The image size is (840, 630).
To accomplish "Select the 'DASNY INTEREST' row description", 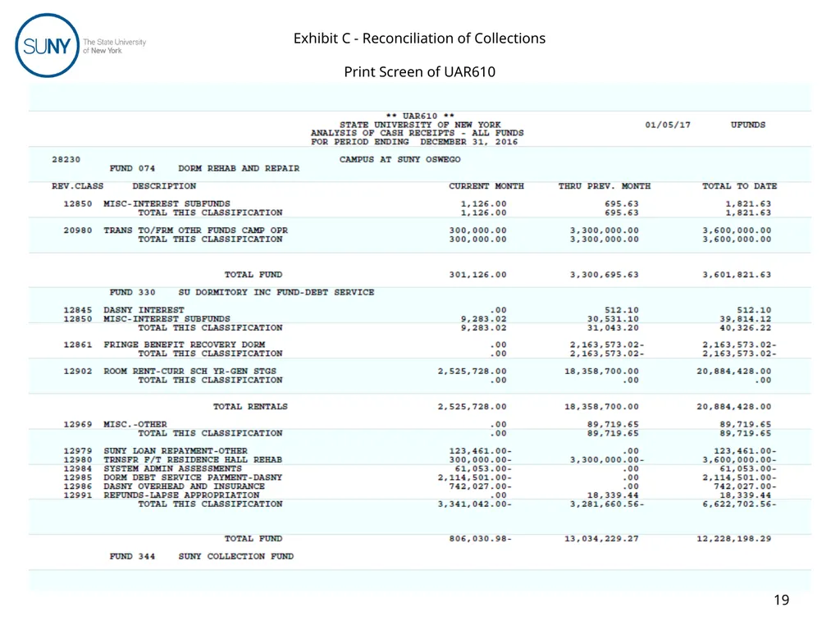I will pyautogui.click(x=144, y=310).
